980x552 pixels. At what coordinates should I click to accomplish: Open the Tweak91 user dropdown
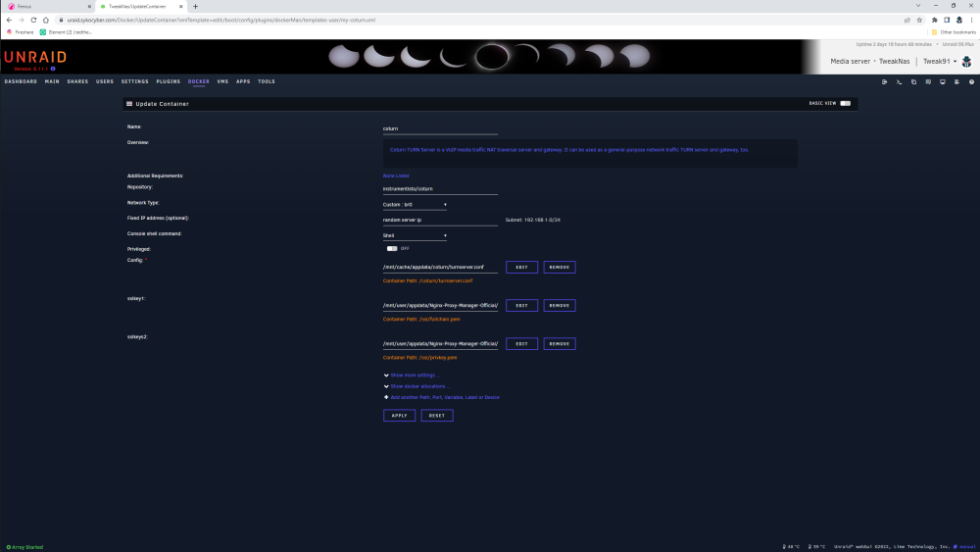(x=940, y=61)
